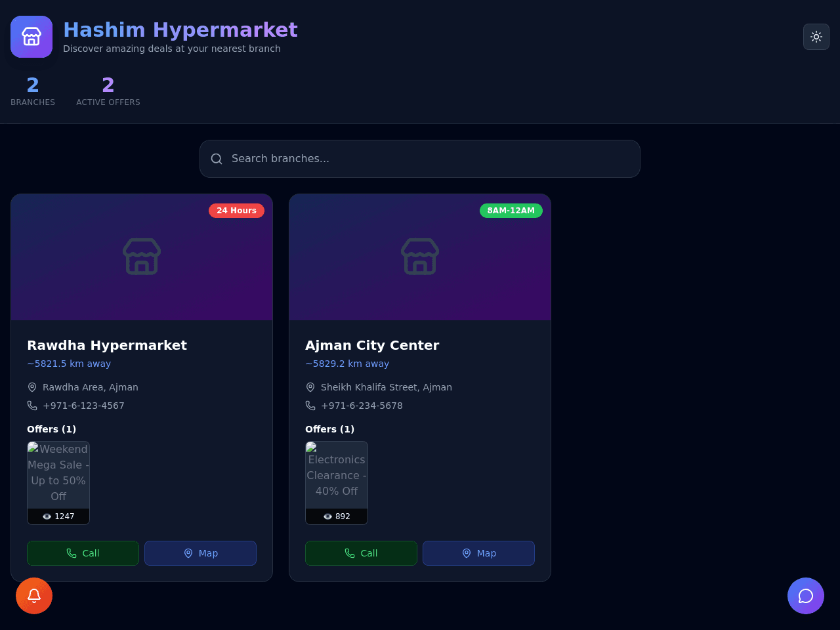The height and width of the screenshot is (630, 840).
Task: Focus the Search branches input field
Action: 420,159
